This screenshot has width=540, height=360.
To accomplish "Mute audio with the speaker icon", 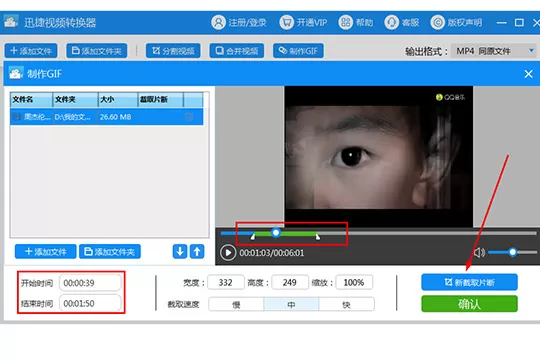I will click(x=479, y=253).
